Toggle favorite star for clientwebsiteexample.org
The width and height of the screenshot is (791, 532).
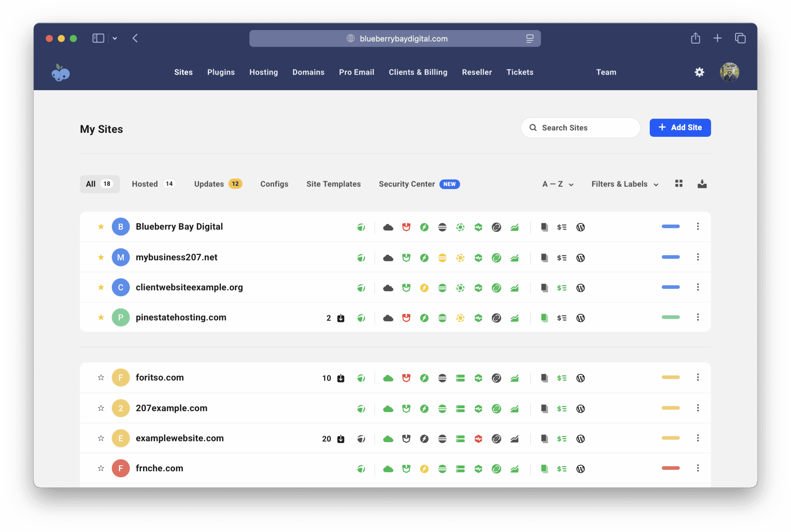click(101, 287)
